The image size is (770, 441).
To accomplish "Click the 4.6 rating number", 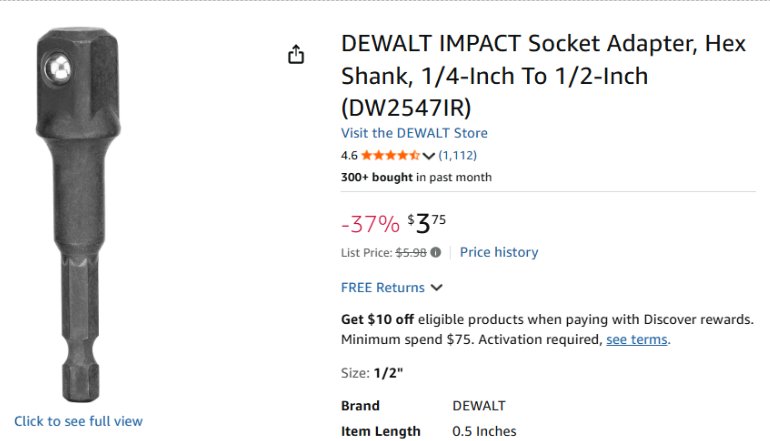I will (x=349, y=156).
